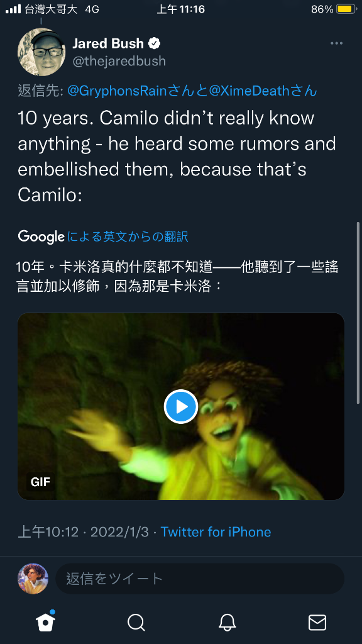Tap the battery indicator in the status bar
The width and height of the screenshot is (362, 644).
(x=346, y=9)
